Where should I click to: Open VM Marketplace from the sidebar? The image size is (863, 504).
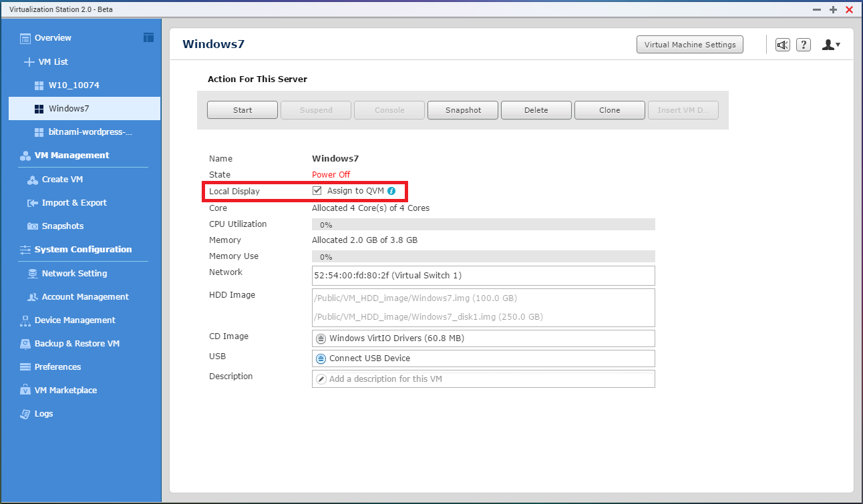pyautogui.click(x=65, y=391)
